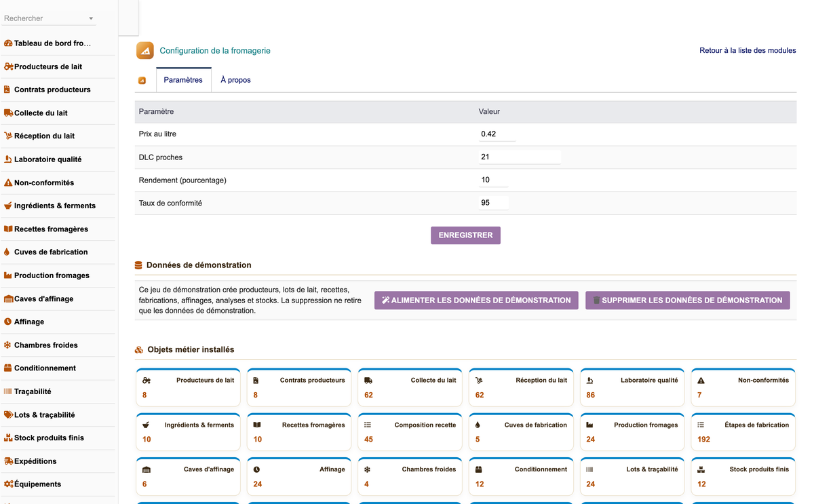
Task: Click the orange module icon beside Configuration de la fromagerie
Action: (145, 51)
